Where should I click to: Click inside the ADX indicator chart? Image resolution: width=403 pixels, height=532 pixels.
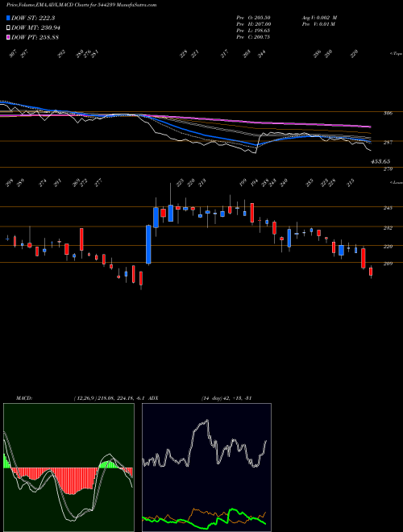click(x=206, y=468)
